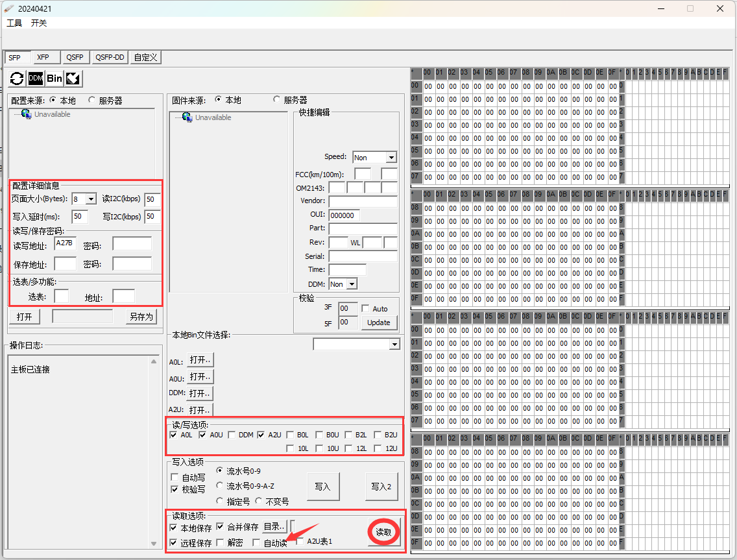
Task: Check the DDM read/write option
Action: tap(232, 435)
